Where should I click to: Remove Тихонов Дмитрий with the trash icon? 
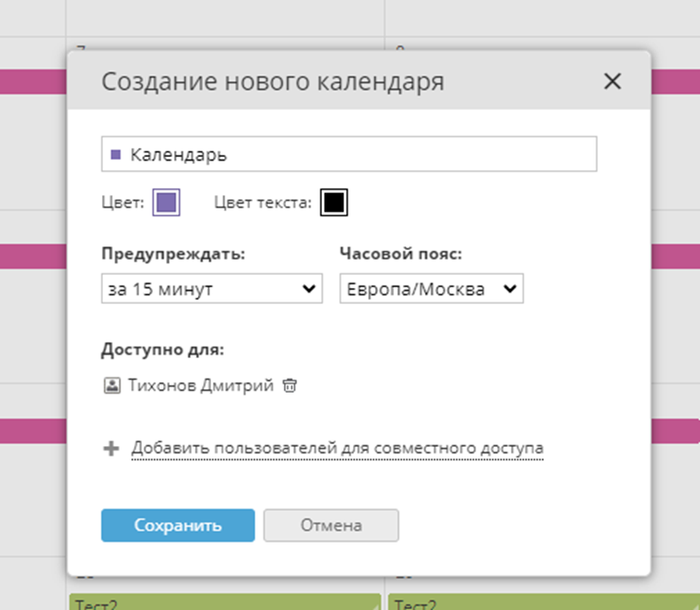coord(289,386)
